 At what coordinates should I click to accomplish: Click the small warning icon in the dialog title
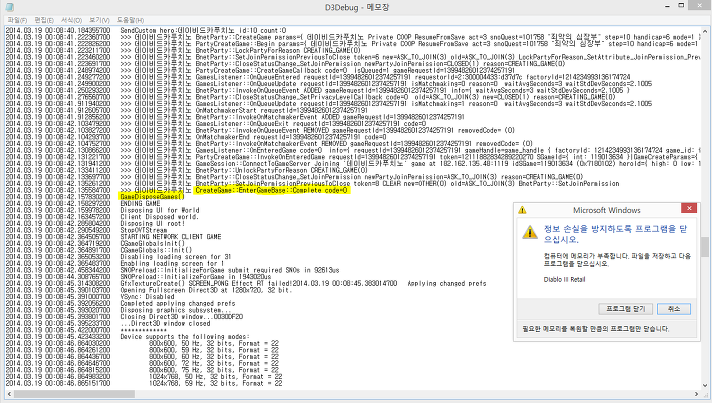(522, 210)
